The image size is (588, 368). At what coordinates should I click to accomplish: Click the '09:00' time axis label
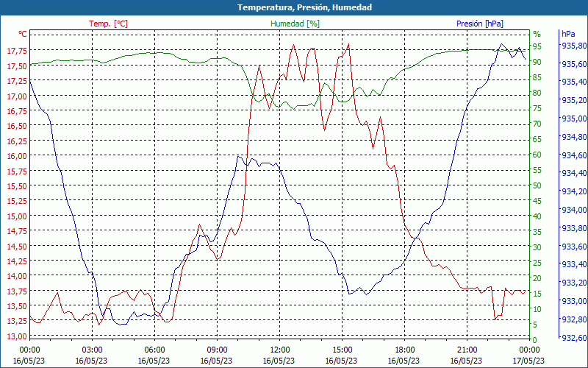tap(217, 350)
